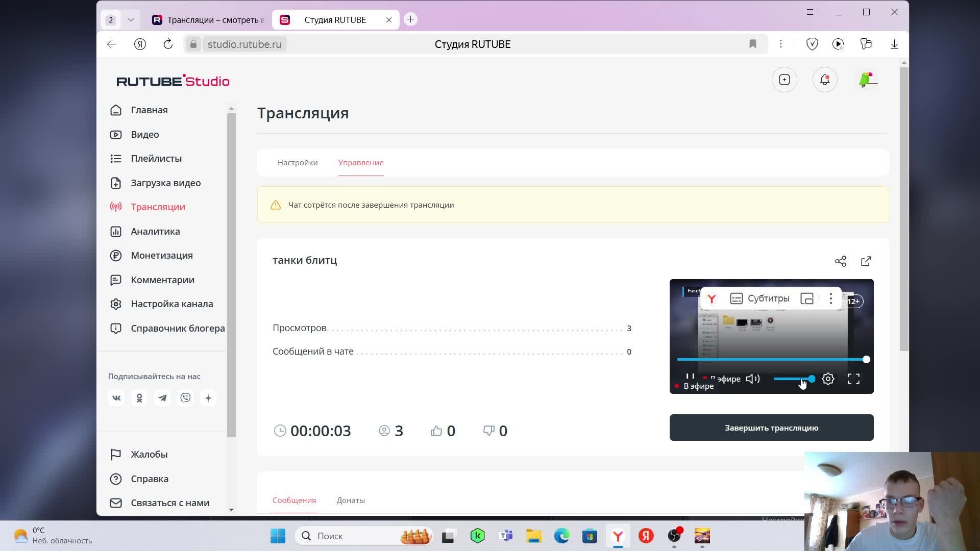Click Завершить трансляцию button
980x551 pixels.
coord(771,428)
